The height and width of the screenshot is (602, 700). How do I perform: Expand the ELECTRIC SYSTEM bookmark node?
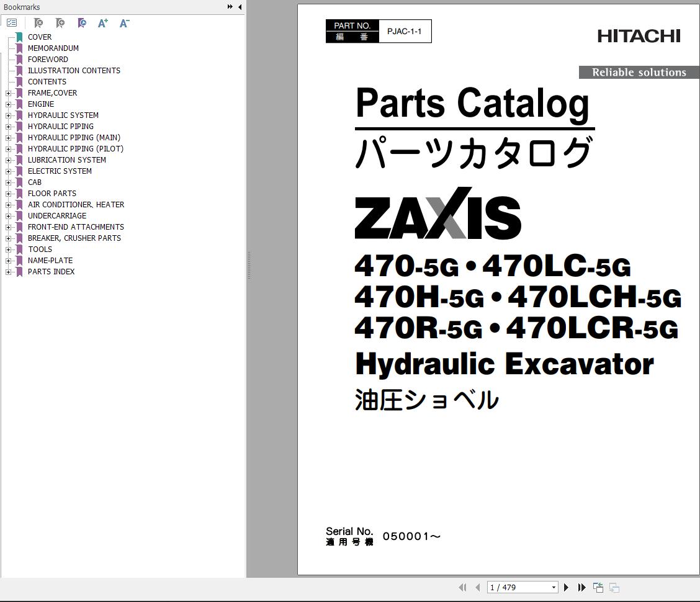[8, 171]
